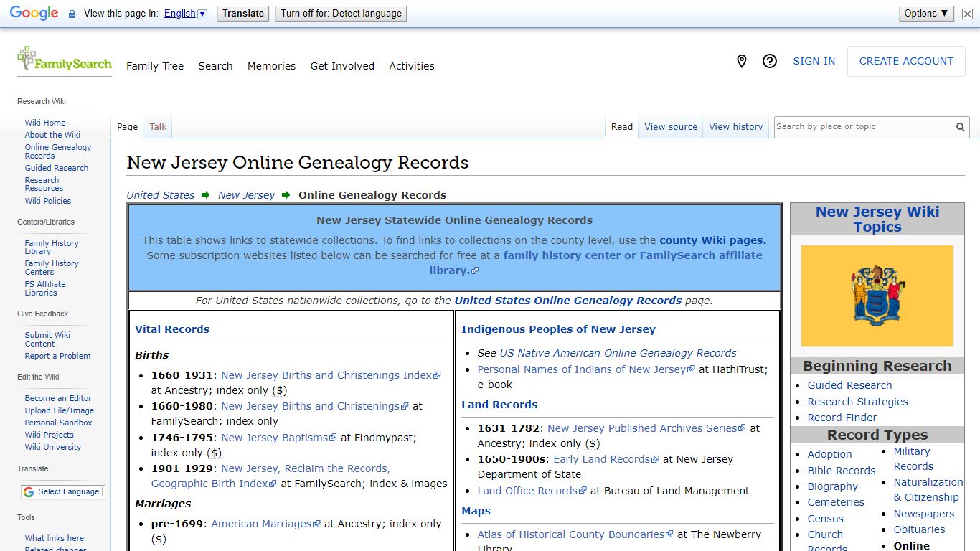The image size is (980, 551).
Task: Open Land Office Records link
Action: point(532,491)
